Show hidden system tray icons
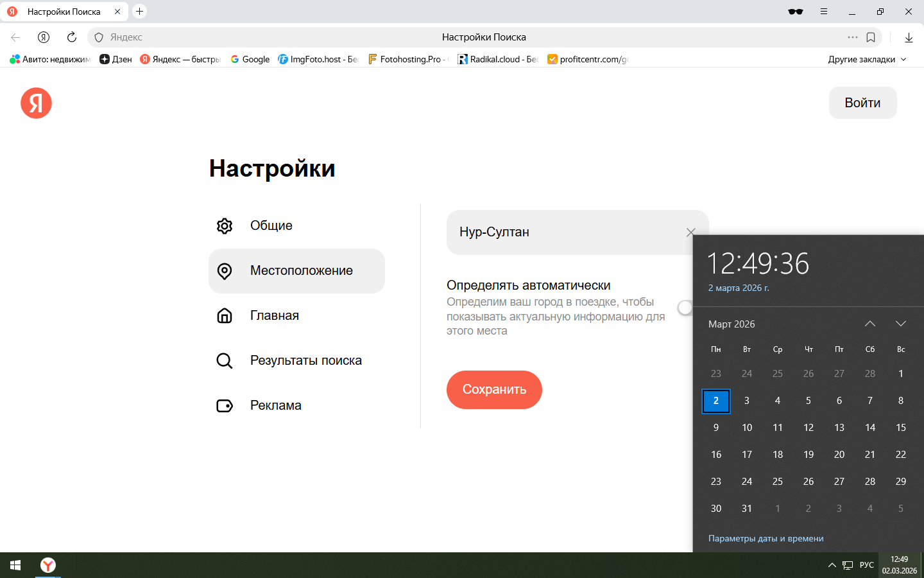The height and width of the screenshot is (578, 924). [x=832, y=565]
